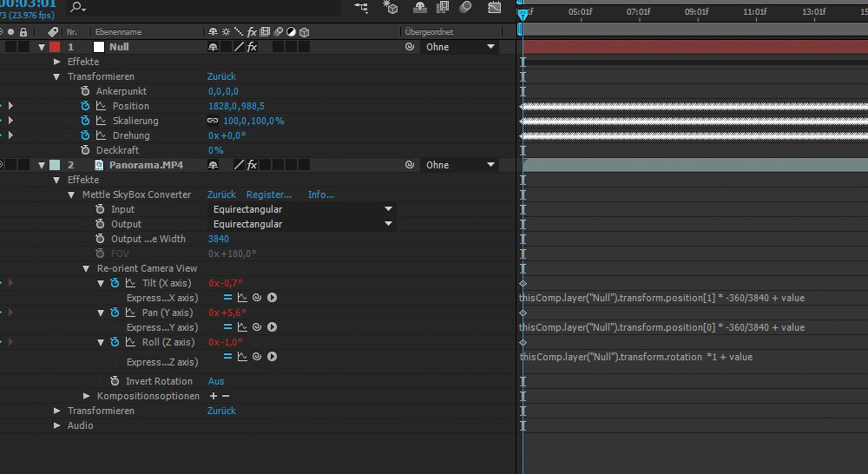868x474 pixels.
Task: Open expression language menu for Tilt expression
Action: tap(272, 298)
